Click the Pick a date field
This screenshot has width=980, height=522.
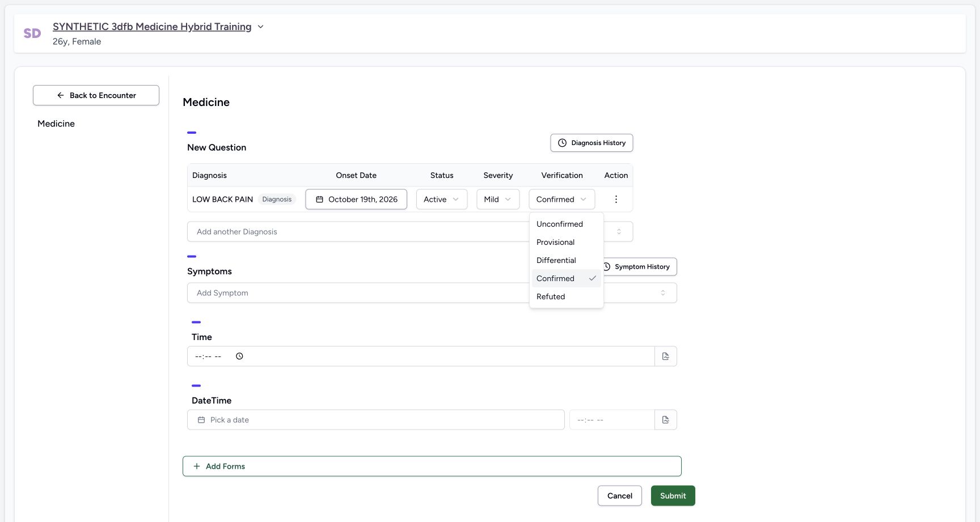point(376,420)
